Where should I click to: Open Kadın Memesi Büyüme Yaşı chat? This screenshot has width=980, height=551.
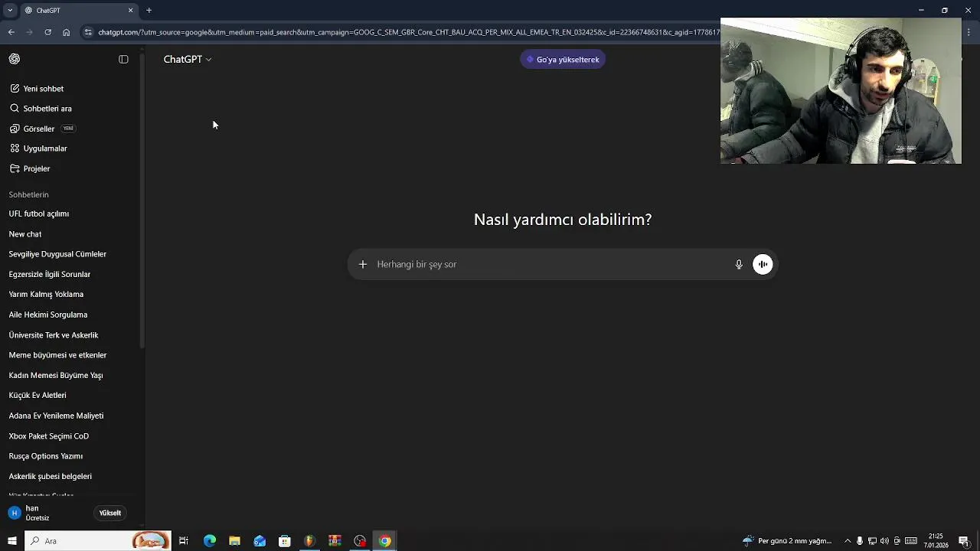[56, 375]
